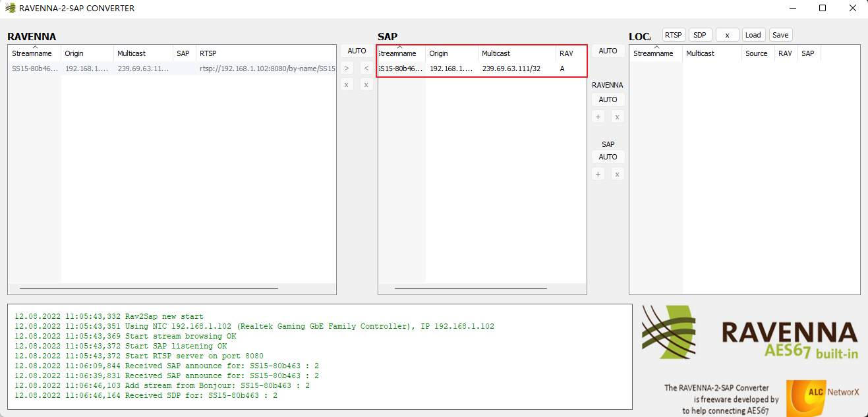This screenshot has height=417, width=868.
Task: Click the SAP header in LOCAL list
Action: click(809, 53)
